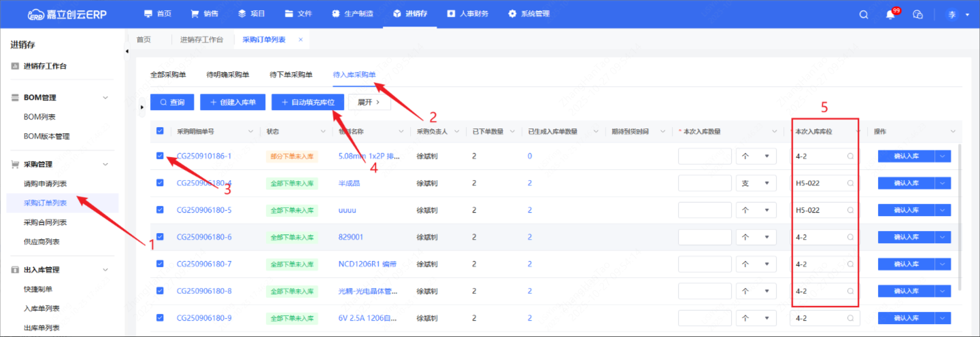Viewport: 980px width, 337px height.
Task: Uncheck the row CG250906180-6 checkbox
Action: (x=160, y=237)
